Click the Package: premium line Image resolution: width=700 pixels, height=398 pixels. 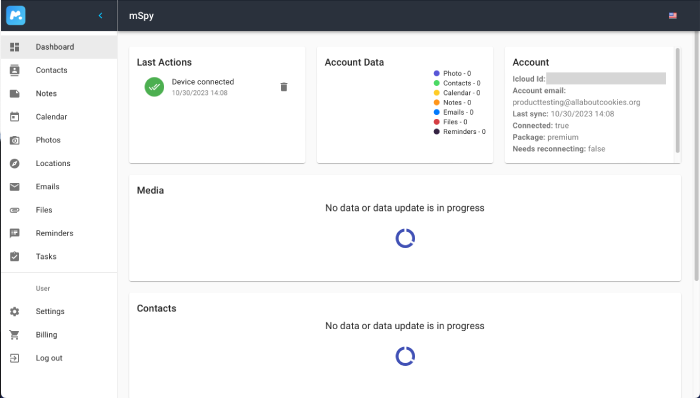pyautogui.click(x=545, y=137)
